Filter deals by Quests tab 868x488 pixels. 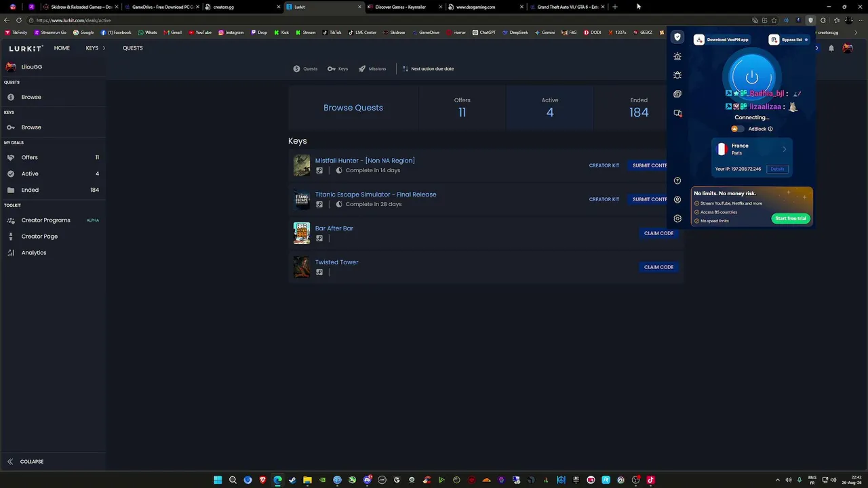point(305,69)
